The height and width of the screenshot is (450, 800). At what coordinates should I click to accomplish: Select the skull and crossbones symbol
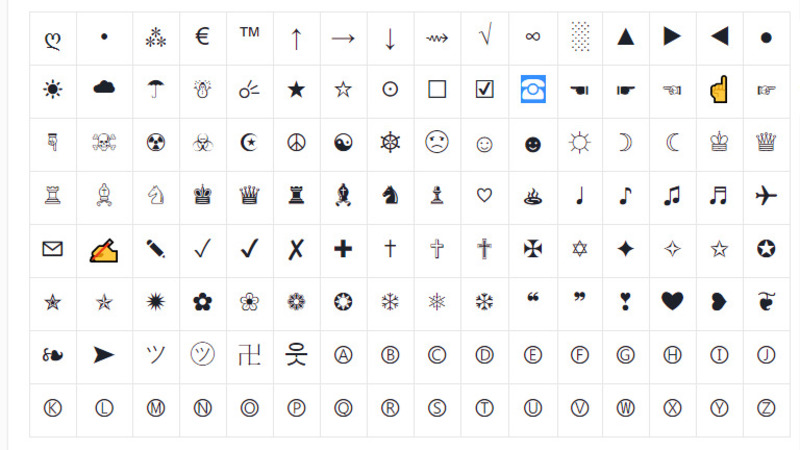tap(104, 142)
